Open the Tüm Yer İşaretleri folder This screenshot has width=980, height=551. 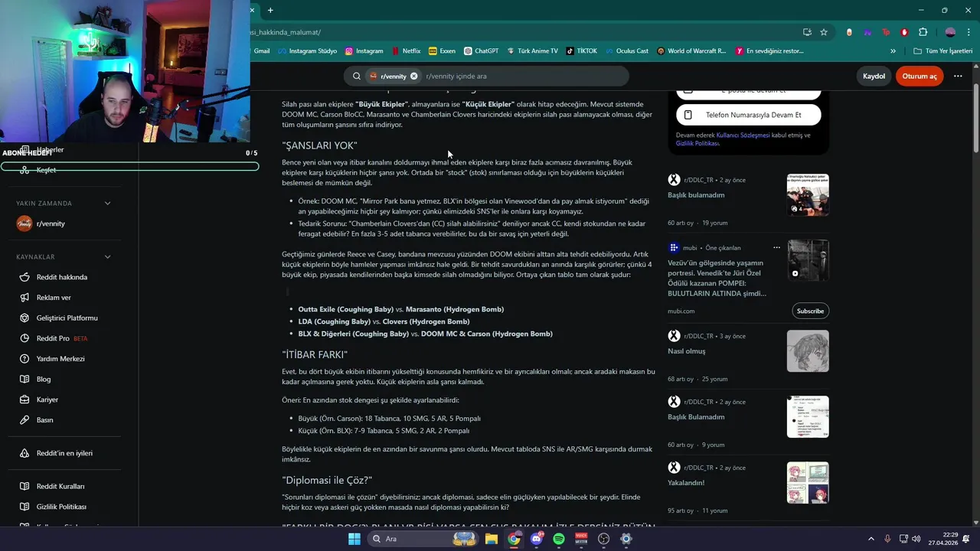point(942,51)
